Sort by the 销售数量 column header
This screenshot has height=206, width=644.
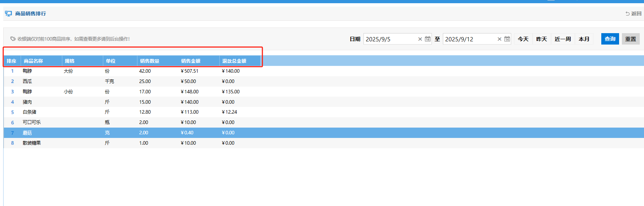click(150, 61)
